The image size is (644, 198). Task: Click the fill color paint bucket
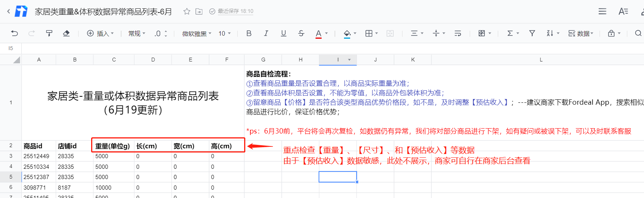(x=347, y=33)
